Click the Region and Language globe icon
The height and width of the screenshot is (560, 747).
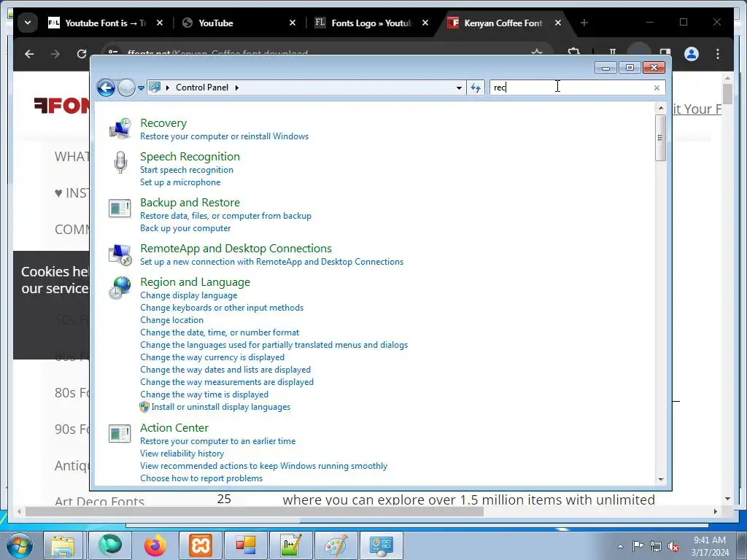pos(120,287)
